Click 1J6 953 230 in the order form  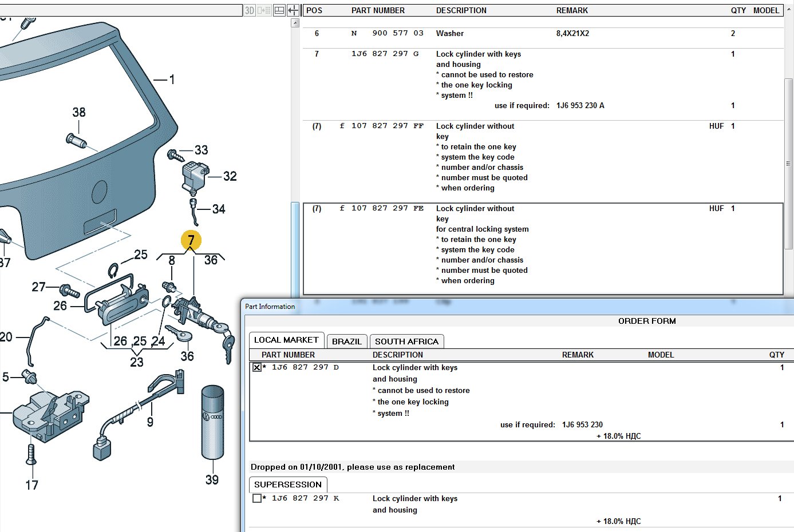[582, 425]
